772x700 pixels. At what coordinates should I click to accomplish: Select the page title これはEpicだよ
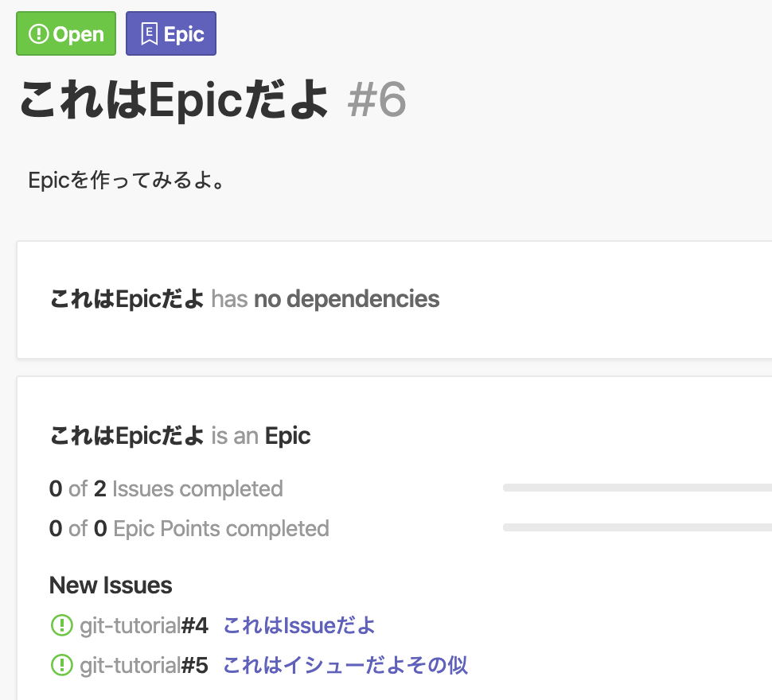click(174, 101)
